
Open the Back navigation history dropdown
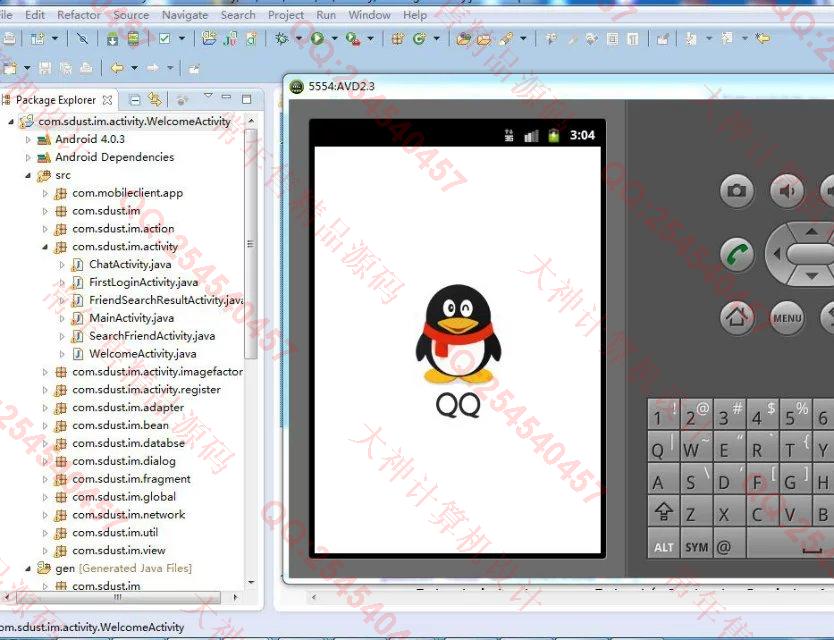coord(135,68)
